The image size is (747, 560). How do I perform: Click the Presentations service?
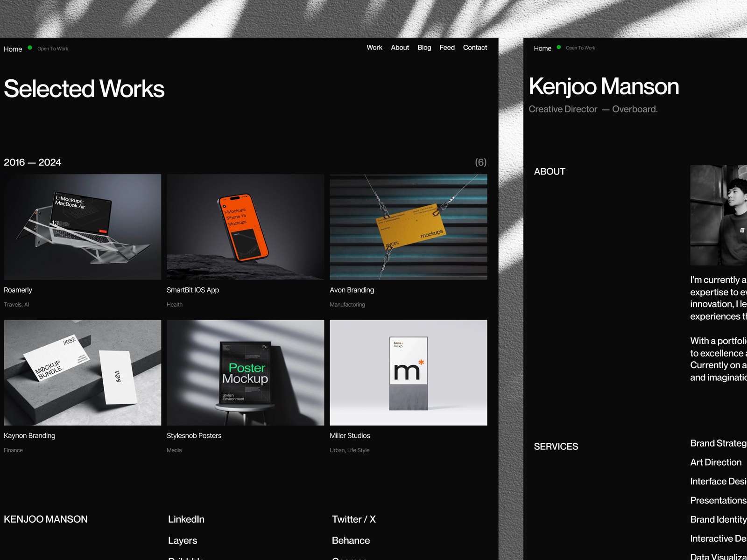[x=719, y=500]
